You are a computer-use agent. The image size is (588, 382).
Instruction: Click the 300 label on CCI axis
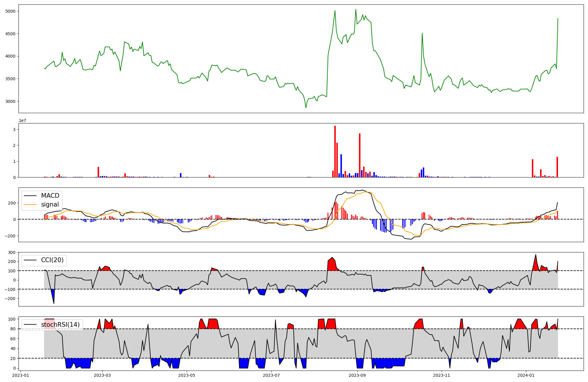point(12,252)
